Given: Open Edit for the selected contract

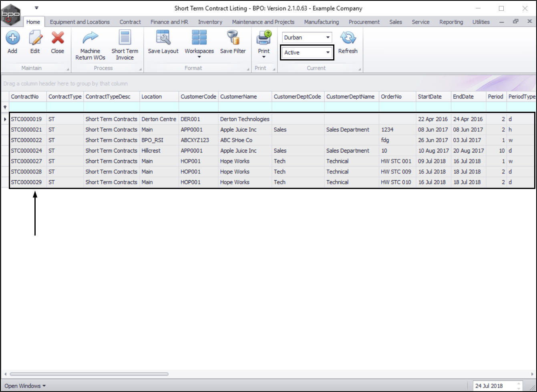Looking at the screenshot, I should tap(35, 38).
